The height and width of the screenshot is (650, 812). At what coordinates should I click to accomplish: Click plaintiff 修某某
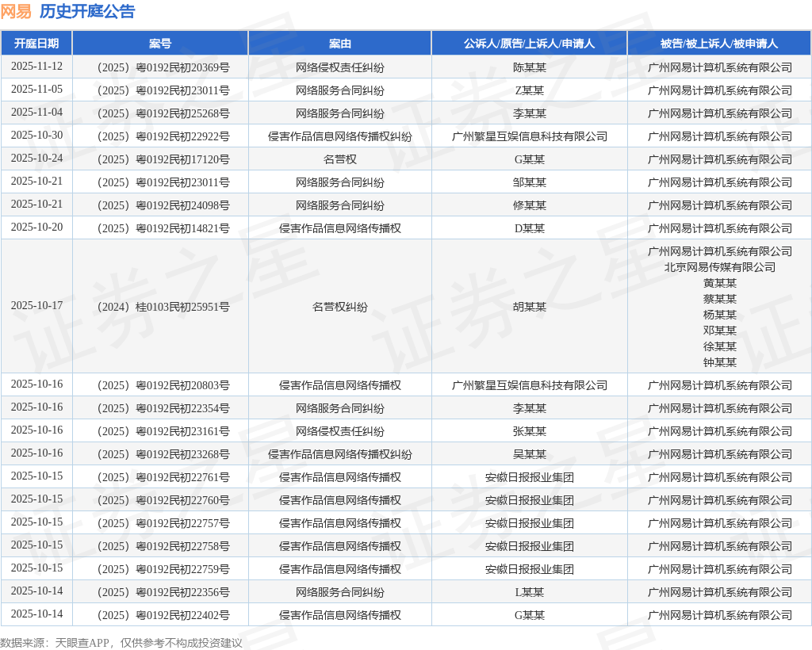530,205
